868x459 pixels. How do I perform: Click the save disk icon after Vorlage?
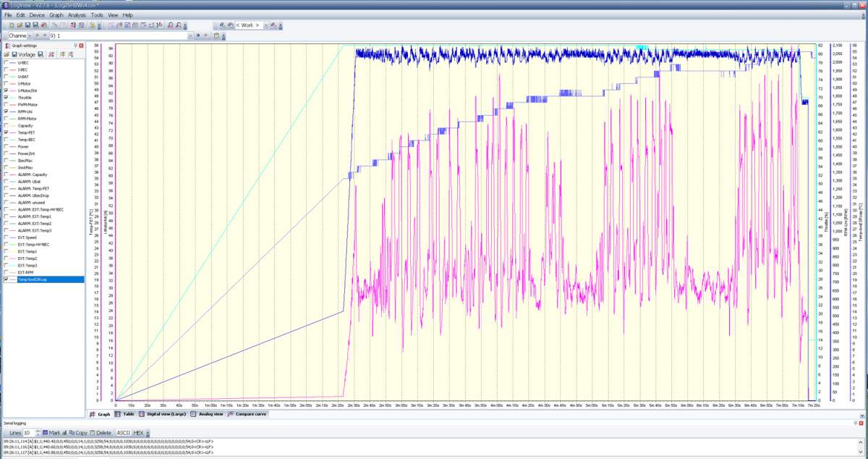click(41, 54)
